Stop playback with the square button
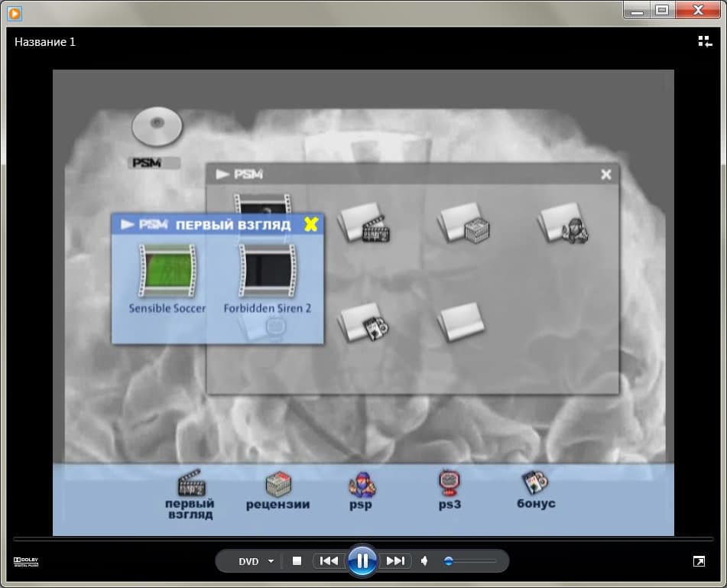 297,561
